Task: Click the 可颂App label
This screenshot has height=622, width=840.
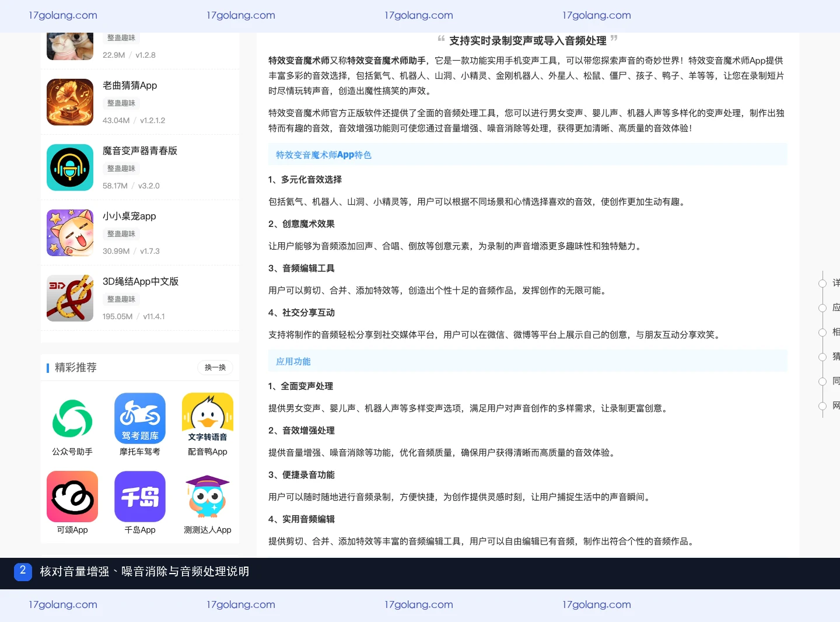Action: [x=72, y=530]
